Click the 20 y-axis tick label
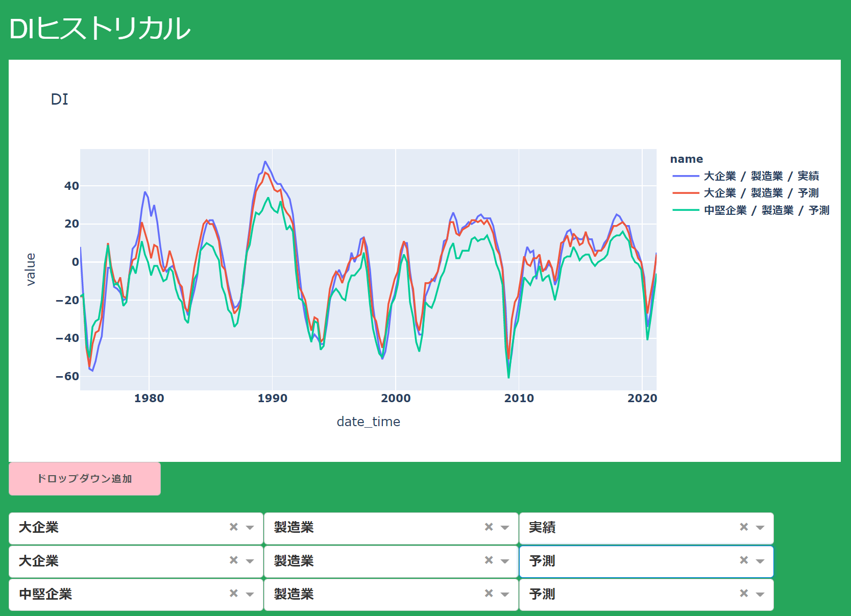The width and height of the screenshot is (851, 616). pos(71,224)
